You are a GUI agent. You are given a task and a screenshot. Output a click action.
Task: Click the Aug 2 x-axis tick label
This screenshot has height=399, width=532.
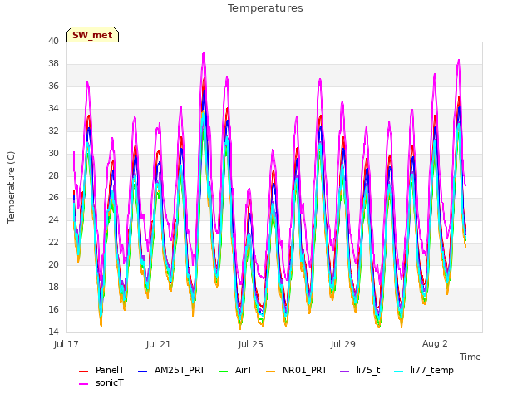pos(435,344)
